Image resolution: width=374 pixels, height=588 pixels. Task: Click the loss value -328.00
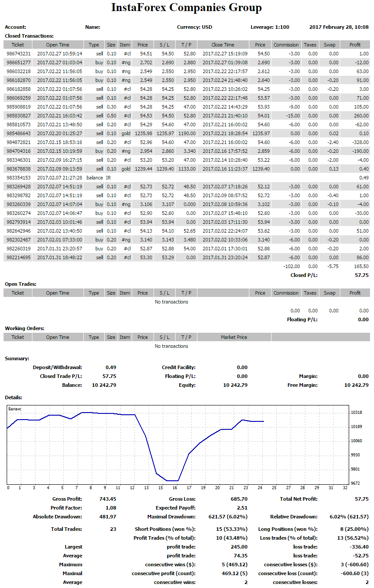(360, 142)
